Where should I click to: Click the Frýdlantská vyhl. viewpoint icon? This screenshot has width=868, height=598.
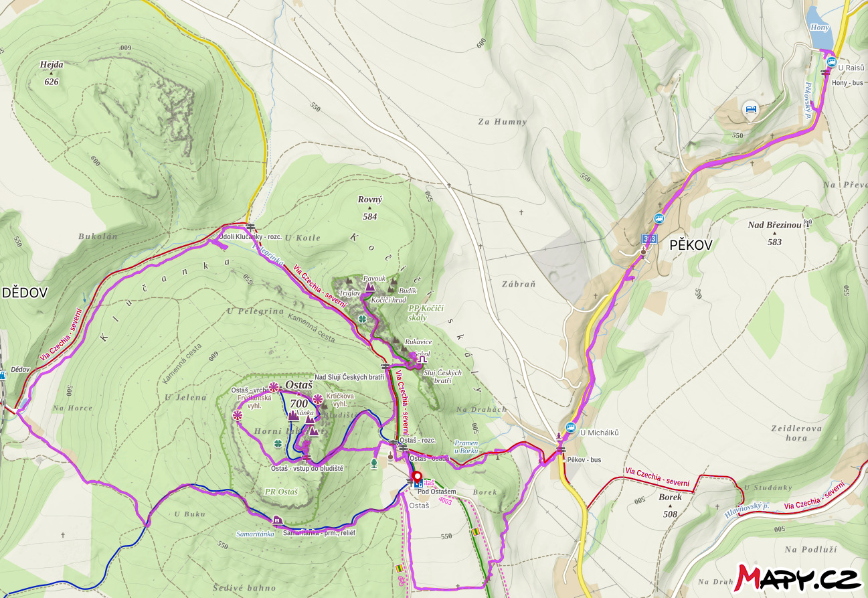click(x=237, y=415)
